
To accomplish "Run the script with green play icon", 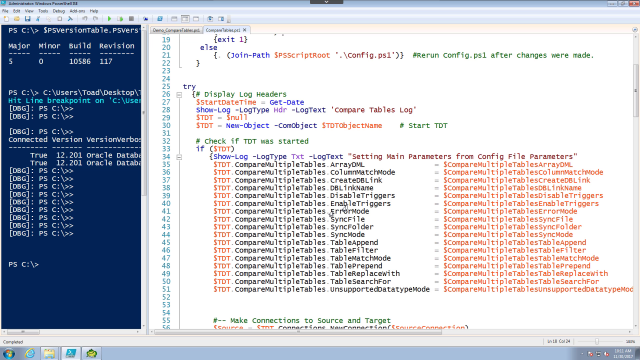I will tap(109, 19).
